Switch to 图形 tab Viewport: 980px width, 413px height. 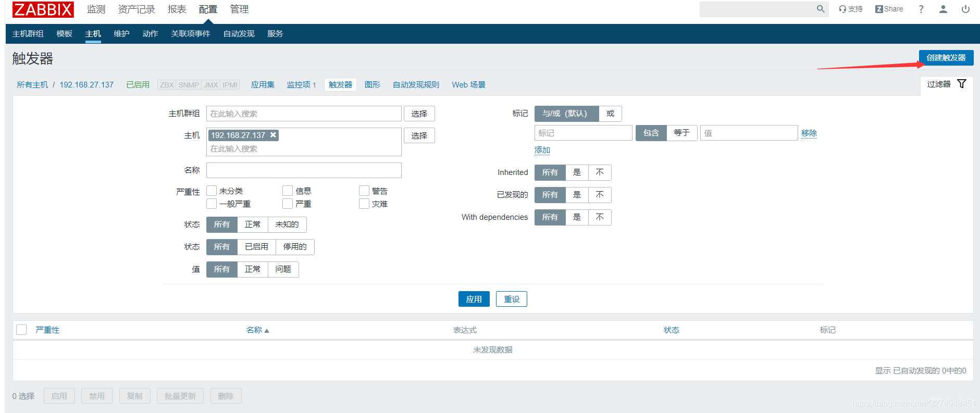coord(373,85)
